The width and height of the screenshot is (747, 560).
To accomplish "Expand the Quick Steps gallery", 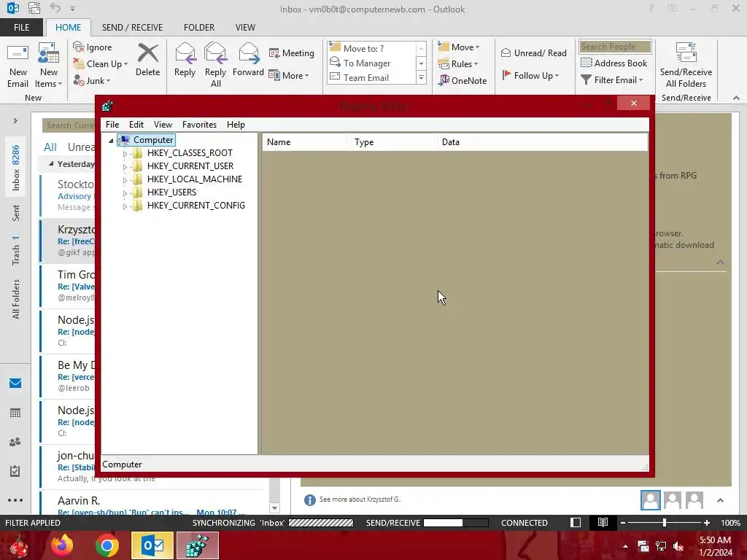I will pos(421,77).
